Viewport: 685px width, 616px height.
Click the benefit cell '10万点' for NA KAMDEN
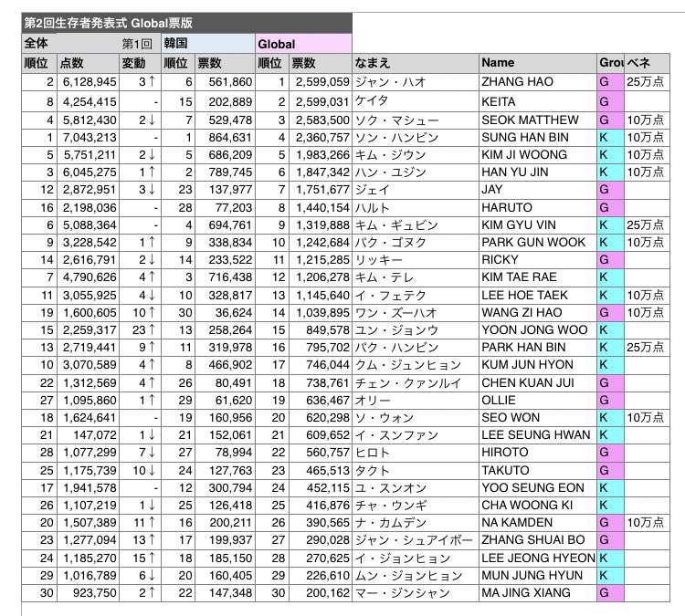[647, 523]
